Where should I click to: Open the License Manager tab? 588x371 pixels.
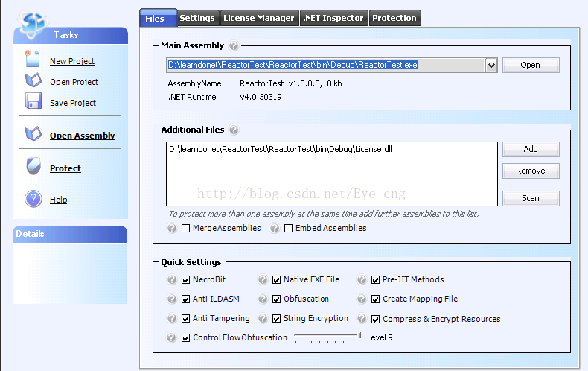coord(259,18)
